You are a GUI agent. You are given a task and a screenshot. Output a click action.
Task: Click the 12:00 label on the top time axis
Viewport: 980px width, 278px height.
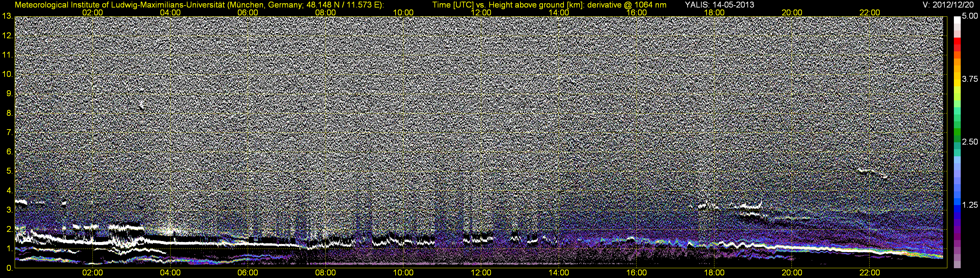pyautogui.click(x=481, y=12)
